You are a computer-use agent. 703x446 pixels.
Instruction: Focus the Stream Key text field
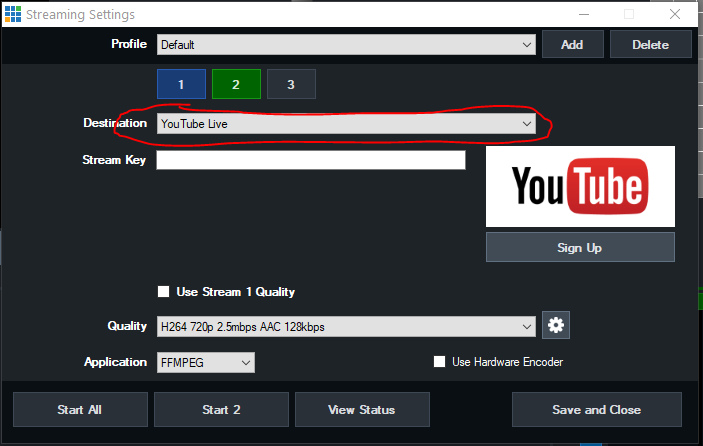311,160
